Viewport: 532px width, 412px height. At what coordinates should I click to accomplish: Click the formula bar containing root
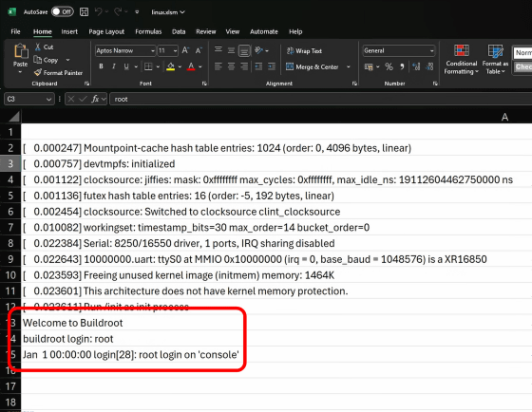click(320, 99)
